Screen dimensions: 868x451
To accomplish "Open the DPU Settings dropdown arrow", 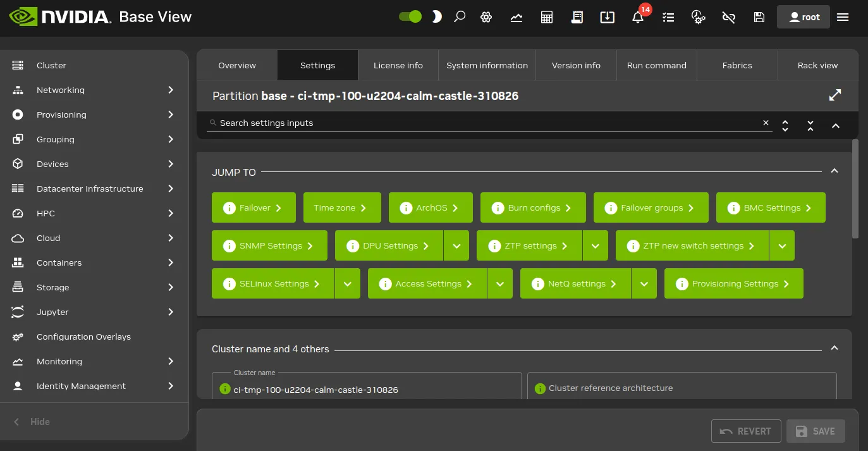I will 456,245.
